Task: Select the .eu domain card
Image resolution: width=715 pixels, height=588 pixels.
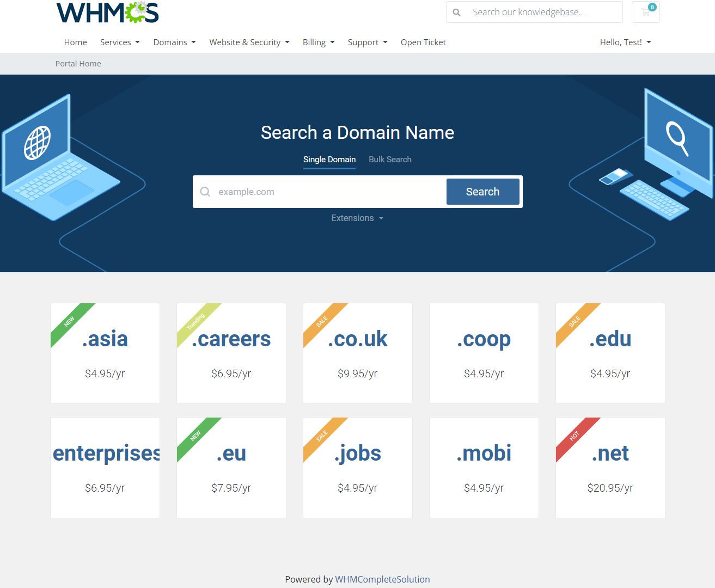Action: click(231, 468)
